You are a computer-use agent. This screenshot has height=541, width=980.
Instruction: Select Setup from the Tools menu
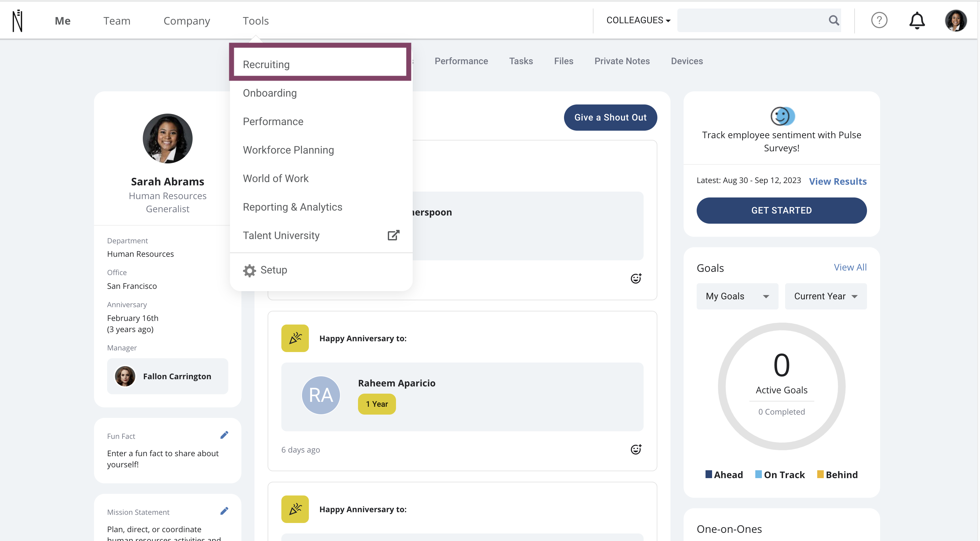321,270
